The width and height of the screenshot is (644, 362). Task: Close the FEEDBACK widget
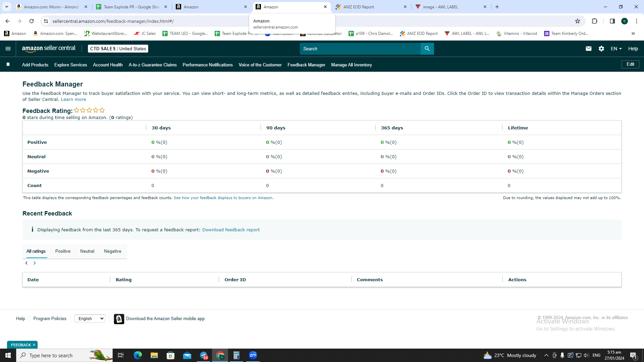pos(34,345)
